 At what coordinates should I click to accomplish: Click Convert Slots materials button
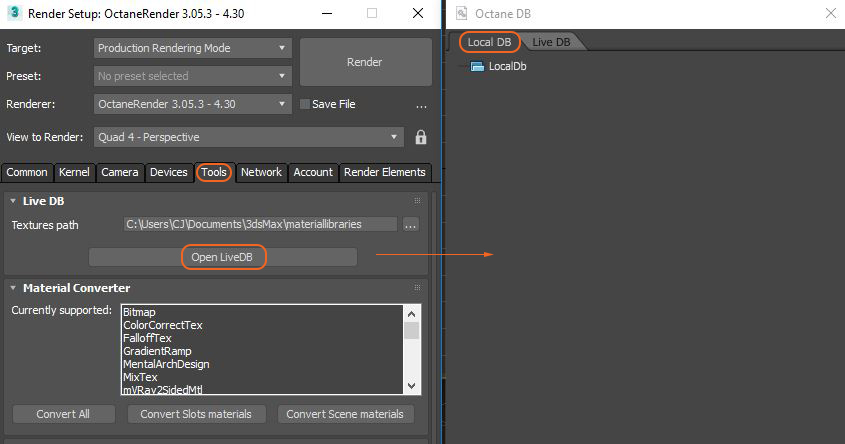coord(196,414)
